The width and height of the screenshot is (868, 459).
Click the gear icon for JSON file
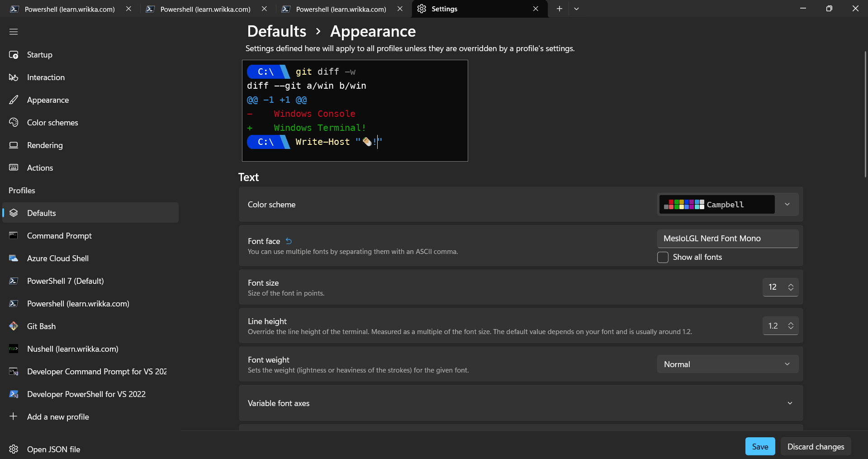point(14,449)
